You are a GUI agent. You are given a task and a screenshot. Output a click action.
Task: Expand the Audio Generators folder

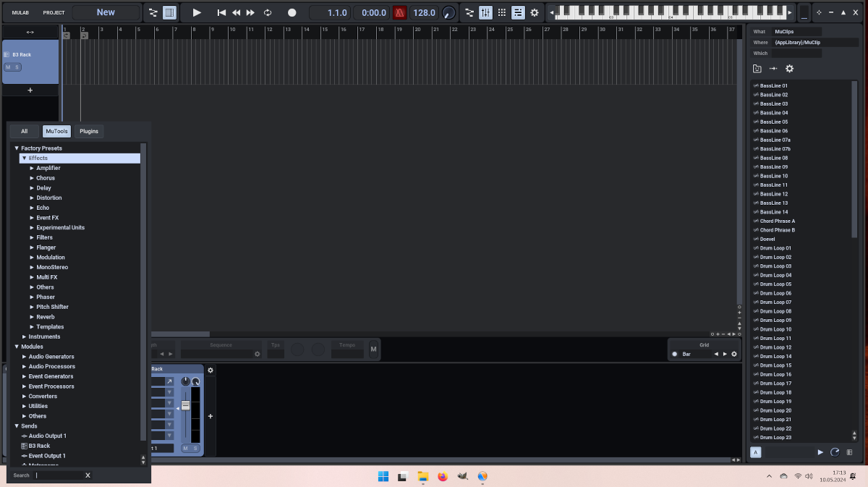24,357
